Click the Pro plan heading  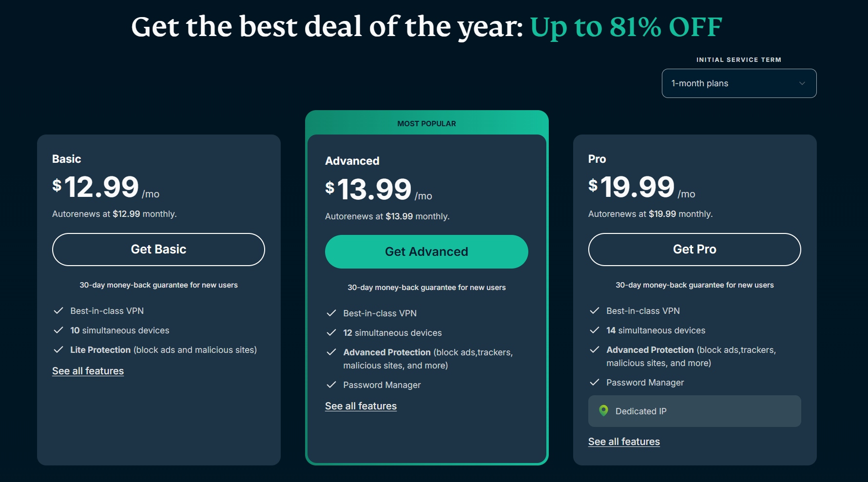597,159
